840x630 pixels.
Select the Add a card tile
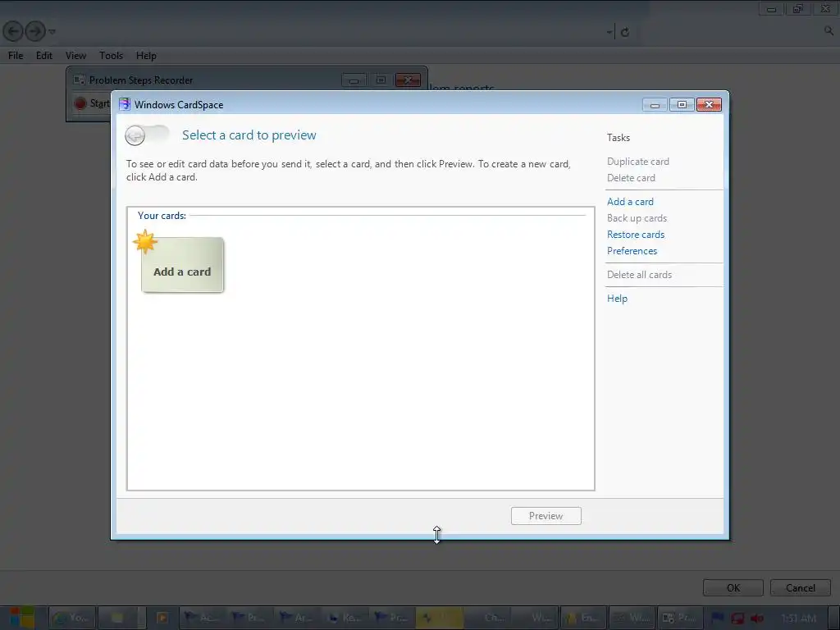[x=182, y=265]
